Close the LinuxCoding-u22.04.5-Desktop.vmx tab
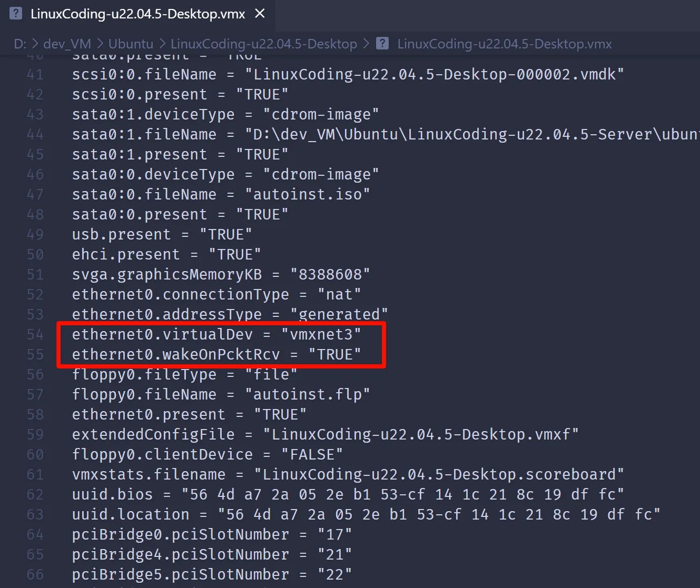 point(260,14)
